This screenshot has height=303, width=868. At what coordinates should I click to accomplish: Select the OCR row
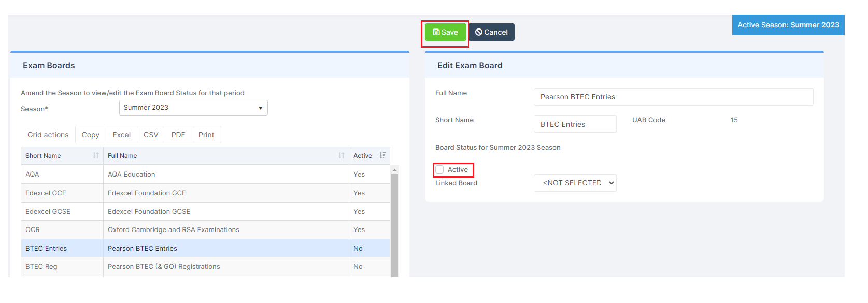pyautogui.click(x=205, y=230)
